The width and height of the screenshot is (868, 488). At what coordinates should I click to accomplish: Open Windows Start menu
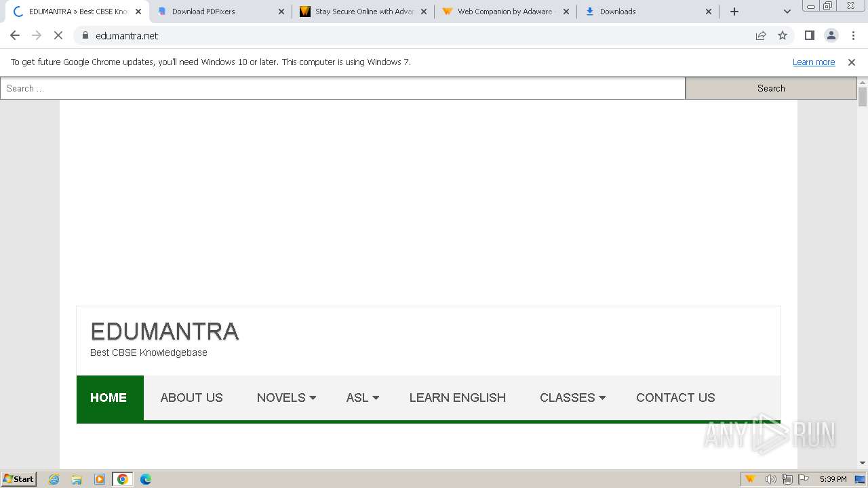point(18,479)
